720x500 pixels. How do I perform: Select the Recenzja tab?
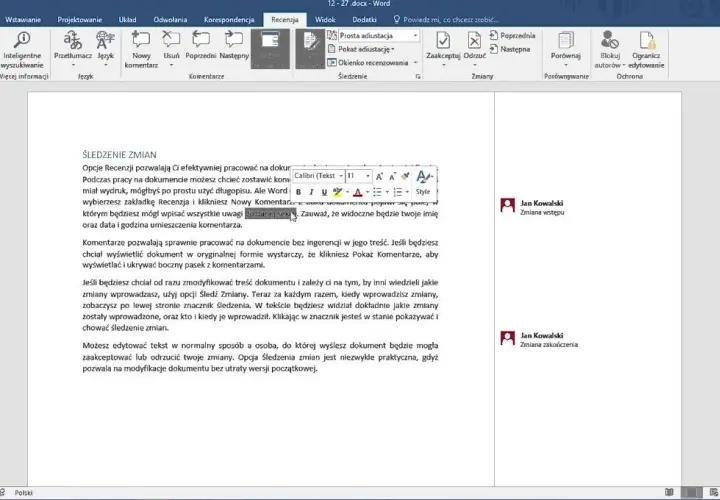285,20
